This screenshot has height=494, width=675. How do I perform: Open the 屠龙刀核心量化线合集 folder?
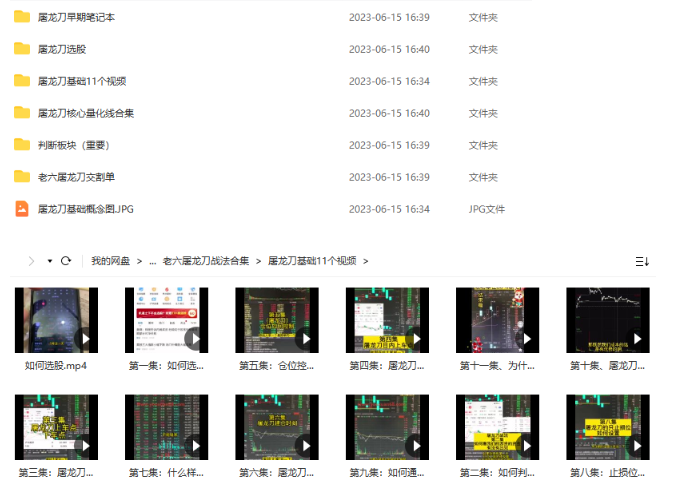click(86, 113)
